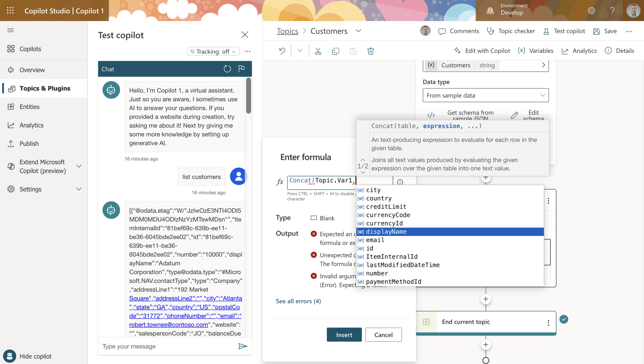Viewport: 644px width, 364px height.
Task: Open Comments pane
Action: (x=459, y=31)
